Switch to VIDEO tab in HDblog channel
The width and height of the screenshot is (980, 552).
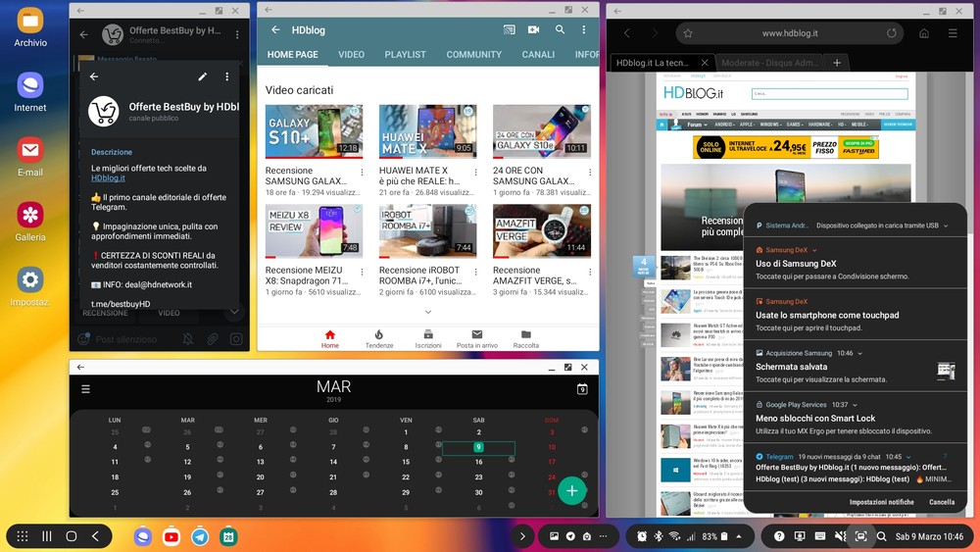pyautogui.click(x=351, y=54)
